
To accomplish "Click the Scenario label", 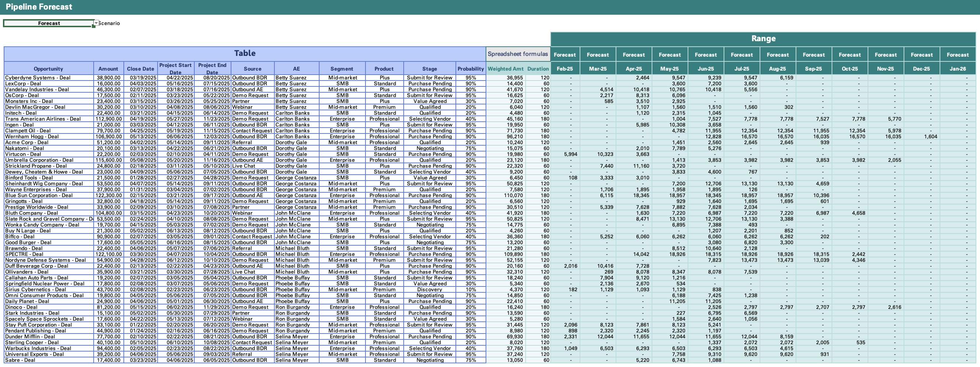I will click(x=109, y=23).
